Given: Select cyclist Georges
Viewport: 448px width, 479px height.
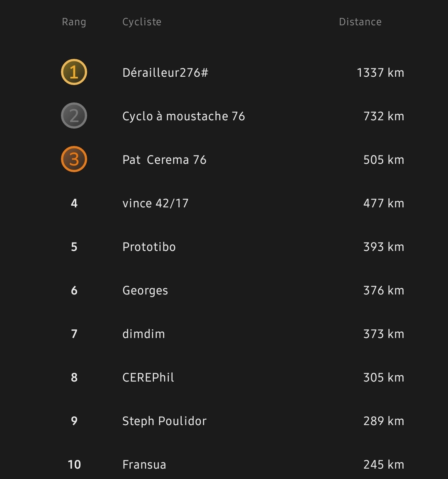Looking at the screenshot, I should tap(145, 291).
